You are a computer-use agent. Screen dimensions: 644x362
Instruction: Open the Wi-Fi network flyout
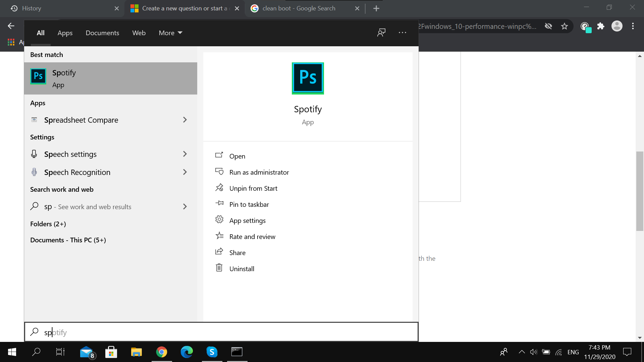click(559, 352)
